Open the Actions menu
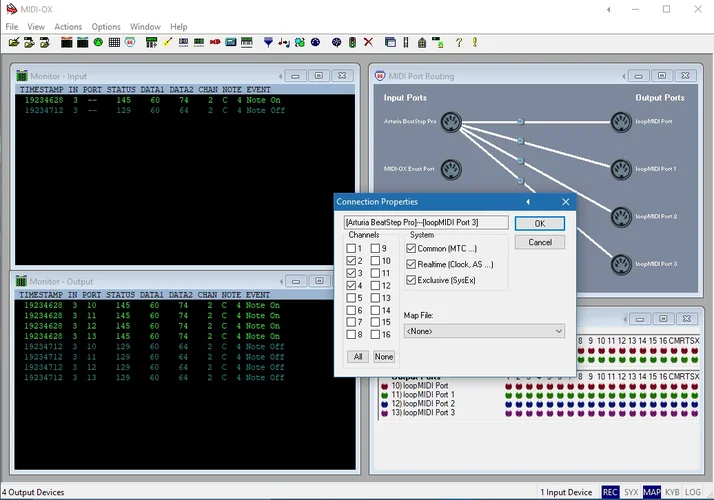The height and width of the screenshot is (500, 714). point(68,27)
